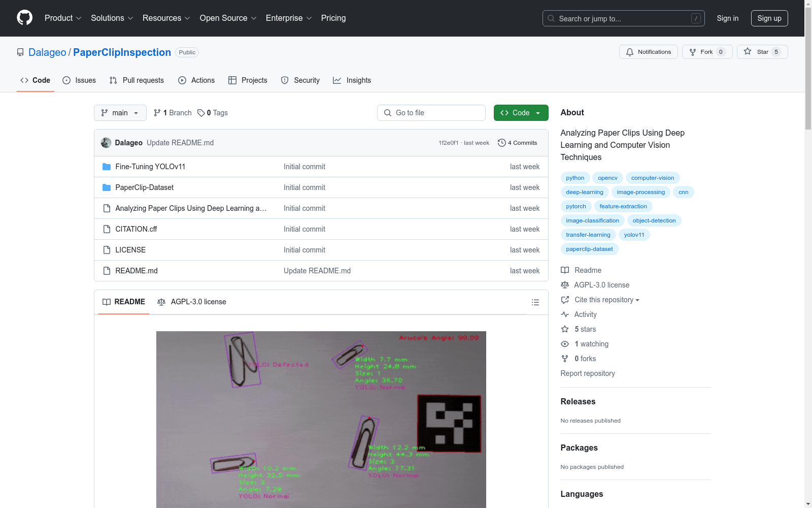Click the README.md file icon
This screenshot has width=812, height=508.
pos(107,271)
